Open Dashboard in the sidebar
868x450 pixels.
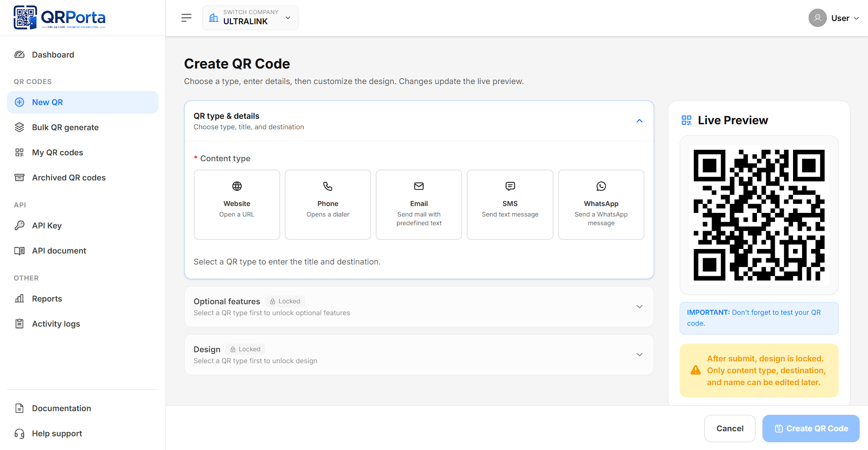tap(83, 55)
